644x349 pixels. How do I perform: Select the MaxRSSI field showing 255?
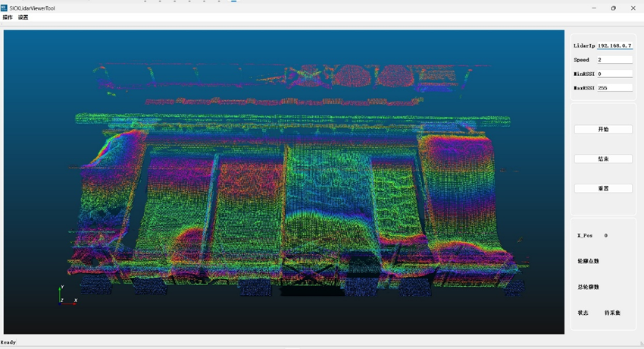pyautogui.click(x=614, y=87)
